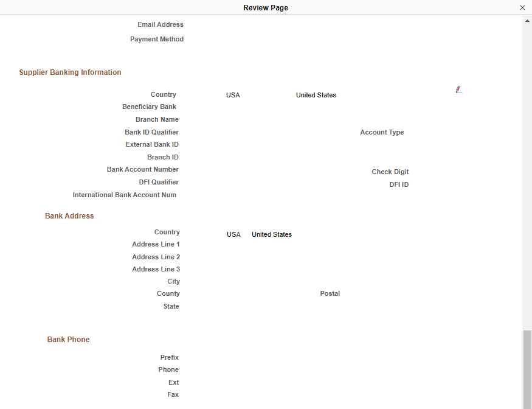Image resolution: width=532 pixels, height=409 pixels.
Task: Click the City label
Action: click(x=173, y=281)
